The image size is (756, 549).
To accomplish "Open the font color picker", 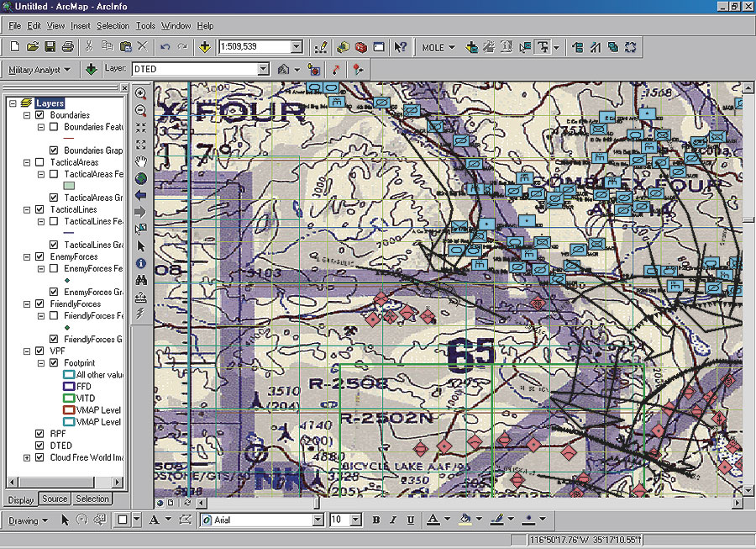I will [x=446, y=520].
